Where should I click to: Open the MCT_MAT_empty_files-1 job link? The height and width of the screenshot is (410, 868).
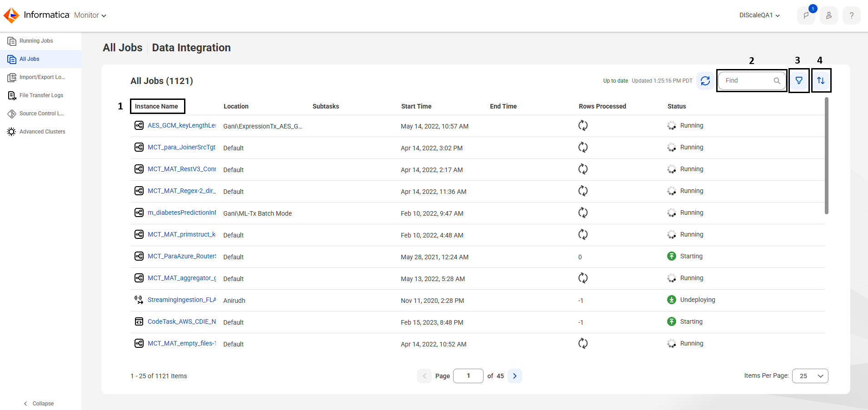182,343
